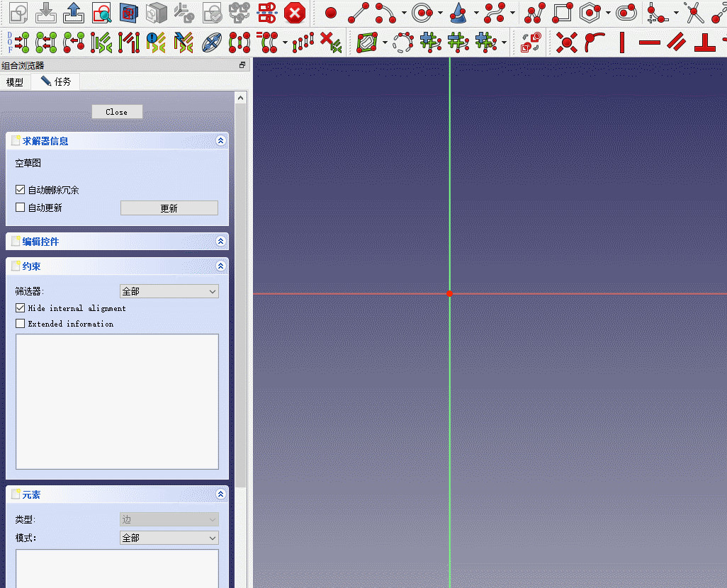Select the Create polyline tool

(535, 12)
